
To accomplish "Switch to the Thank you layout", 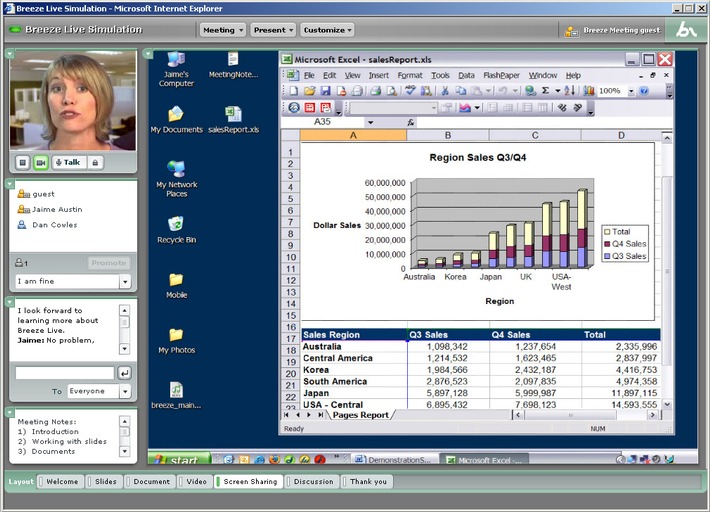I will [366, 482].
